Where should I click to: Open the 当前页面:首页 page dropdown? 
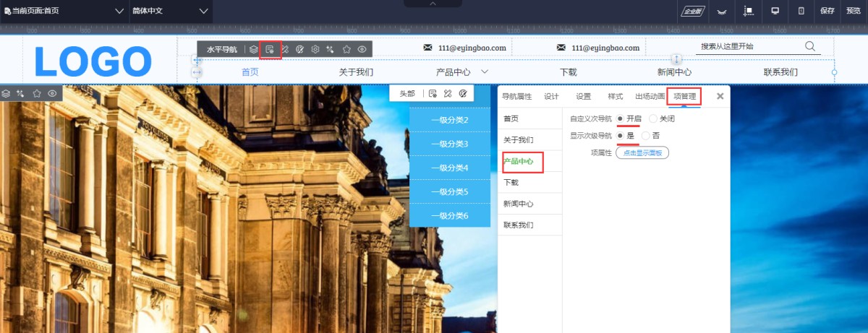tap(64, 11)
